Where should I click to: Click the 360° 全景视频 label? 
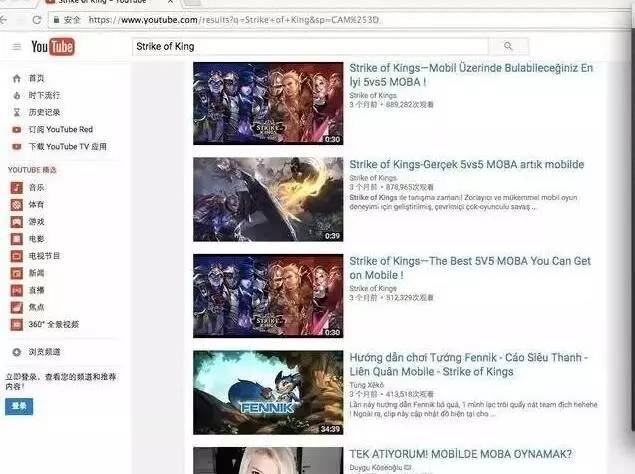click(x=53, y=325)
